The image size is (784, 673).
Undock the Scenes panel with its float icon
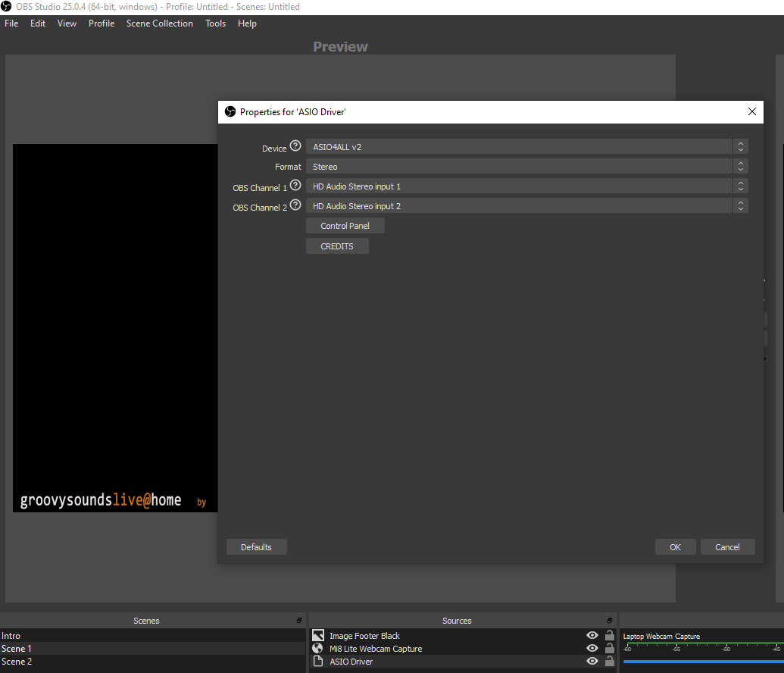(299, 621)
